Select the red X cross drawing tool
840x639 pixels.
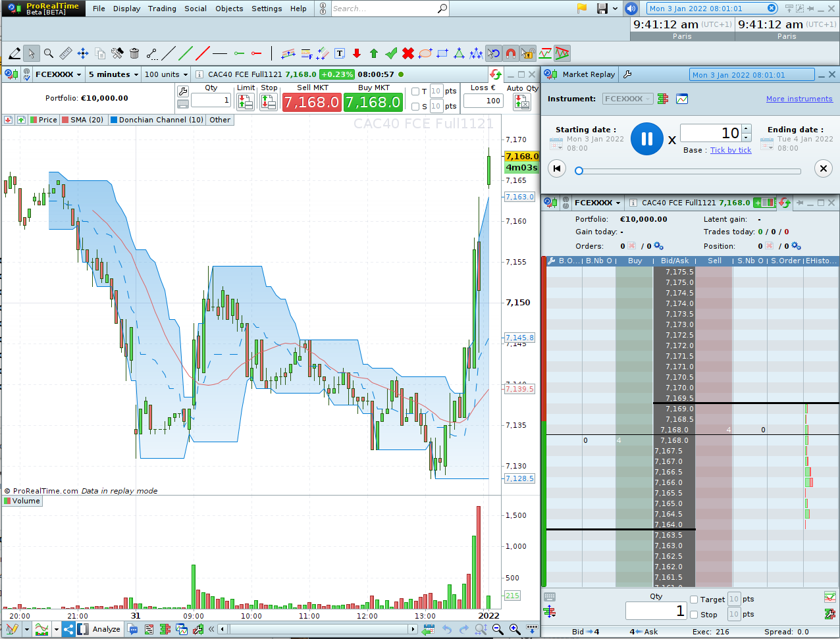(408, 53)
